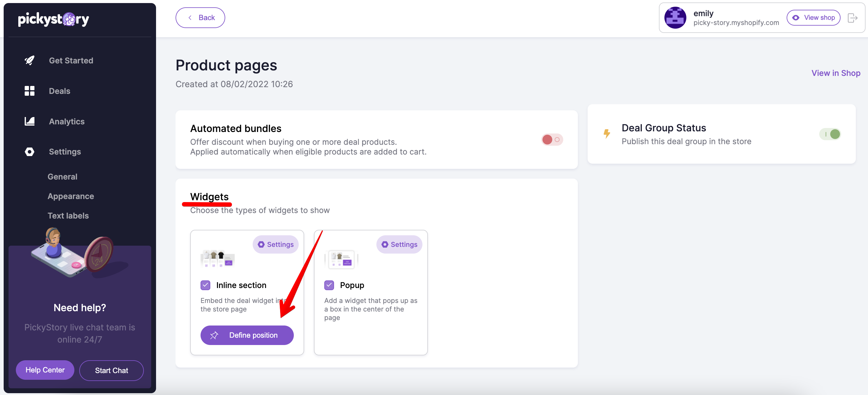Toggle Deal Group Status switch
The image size is (868, 395).
[x=830, y=134]
